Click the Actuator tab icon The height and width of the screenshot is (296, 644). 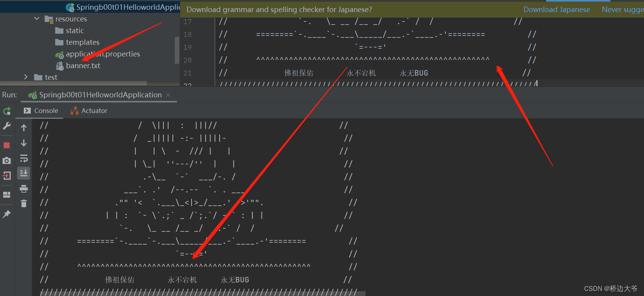(74, 111)
